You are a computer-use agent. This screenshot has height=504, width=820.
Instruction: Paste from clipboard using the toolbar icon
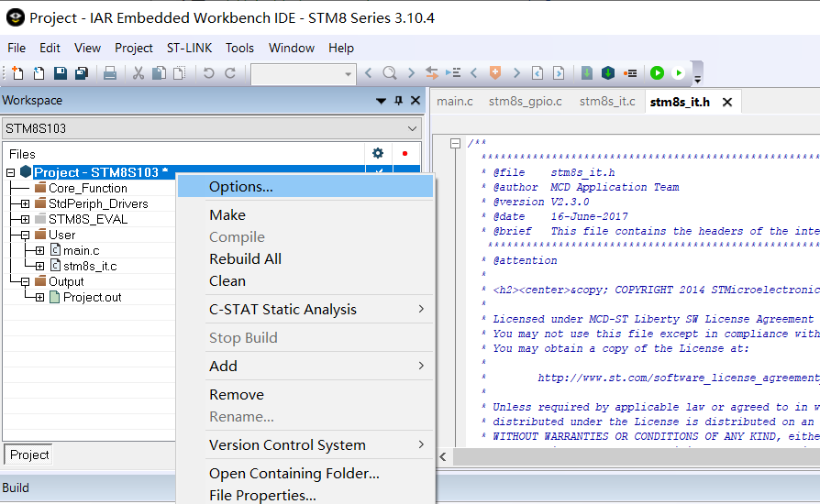point(180,73)
